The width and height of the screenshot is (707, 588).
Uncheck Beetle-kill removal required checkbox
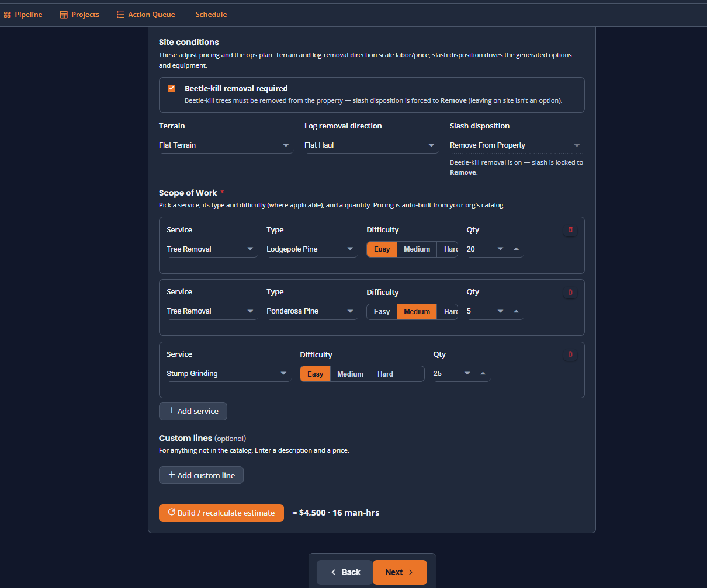172,89
